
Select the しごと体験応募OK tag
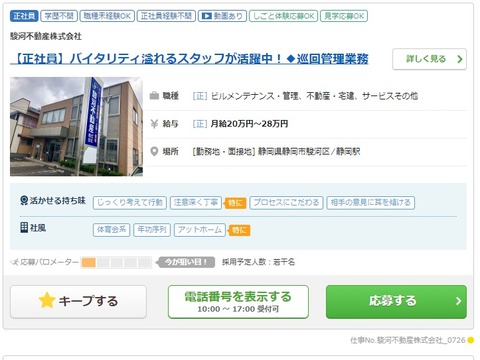tap(283, 16)
